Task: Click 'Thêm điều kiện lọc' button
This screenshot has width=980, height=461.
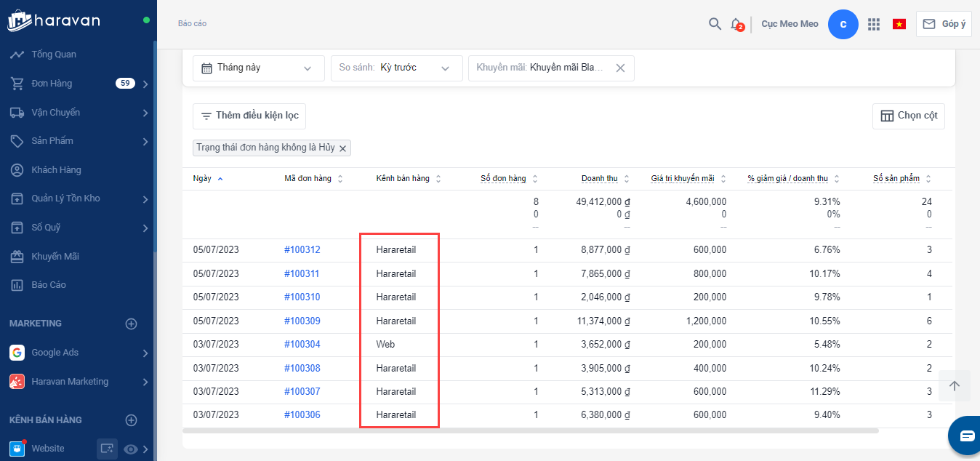Action: click(x=249, y=116)
